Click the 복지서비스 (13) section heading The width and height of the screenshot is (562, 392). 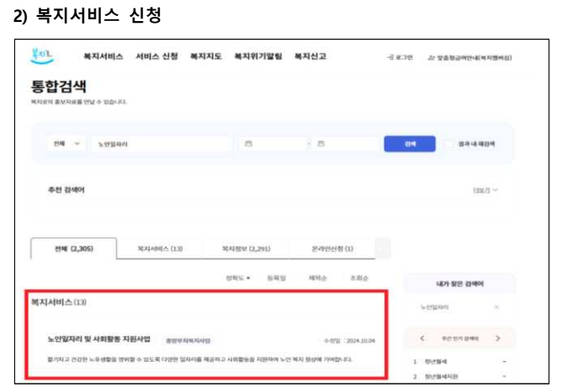point(59,302)
